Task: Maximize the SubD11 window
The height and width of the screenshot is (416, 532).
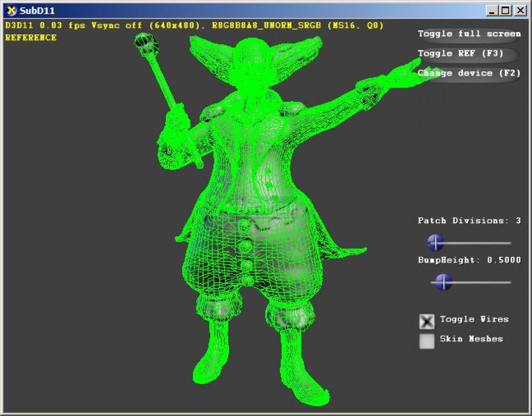Action: tap(505, 10)
